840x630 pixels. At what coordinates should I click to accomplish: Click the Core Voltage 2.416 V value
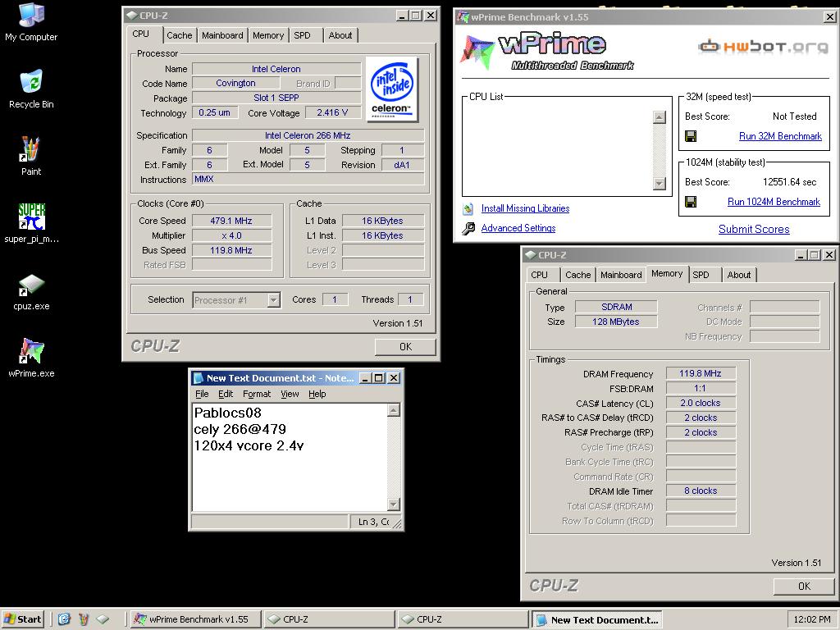click(x=333, y=112)
